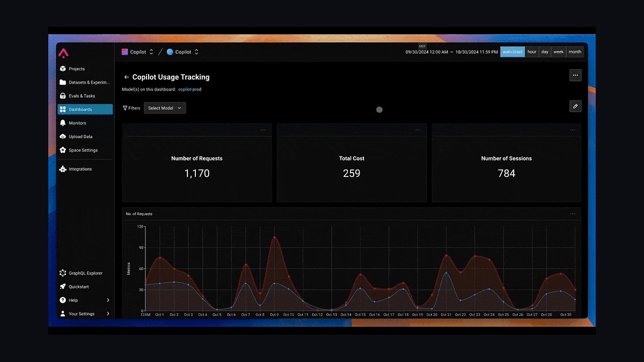Viewport: 644px width, 362px height.
Task: Open Projects via its cube icon
Action: click(x=63, y=69)
